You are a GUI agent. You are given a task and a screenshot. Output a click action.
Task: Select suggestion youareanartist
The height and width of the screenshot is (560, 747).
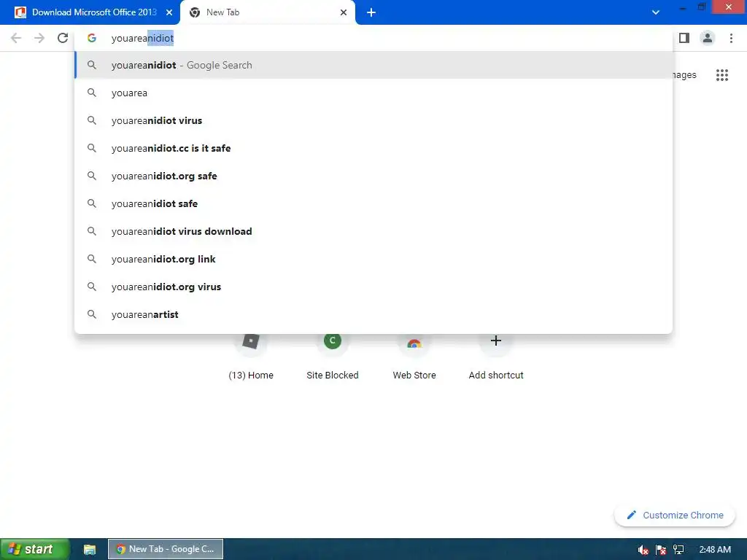point(373,314)
